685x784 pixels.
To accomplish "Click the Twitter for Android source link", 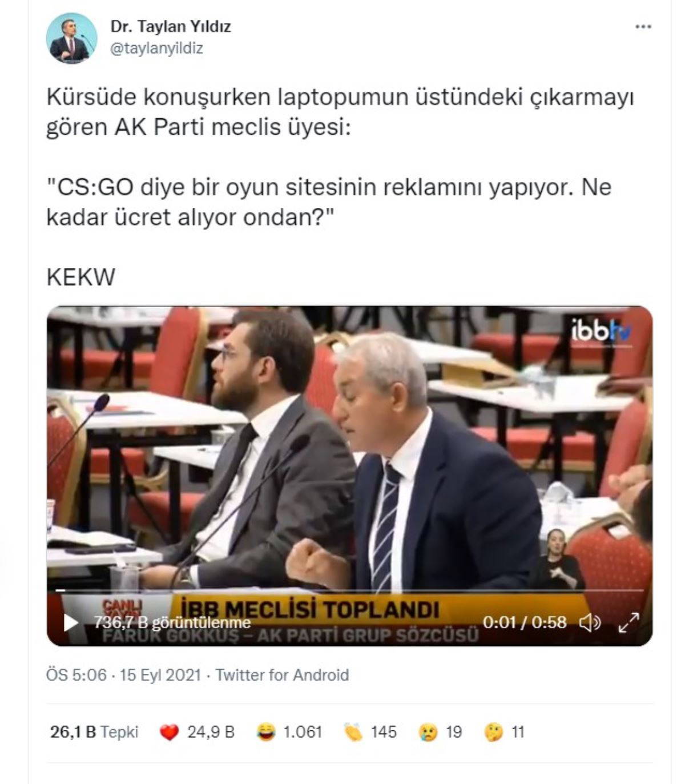I will click(x=282, y=675).
